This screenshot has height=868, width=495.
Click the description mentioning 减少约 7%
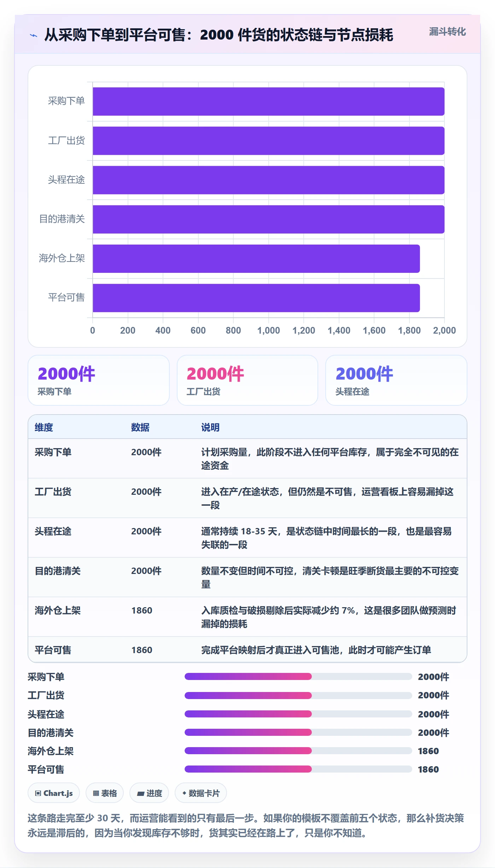pos(328,617)
